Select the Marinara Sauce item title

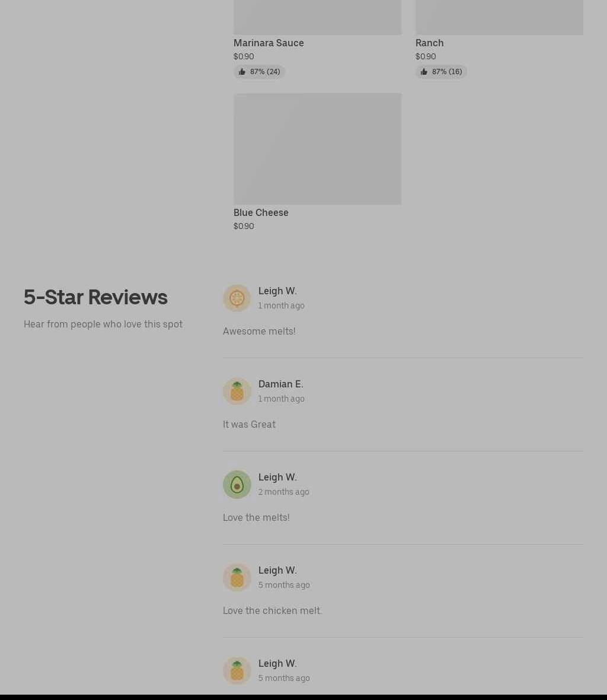269,43
